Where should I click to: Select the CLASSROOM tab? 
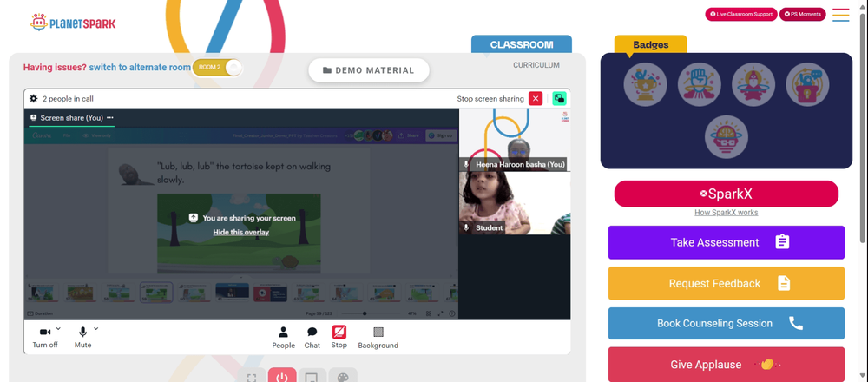[522, 45]
